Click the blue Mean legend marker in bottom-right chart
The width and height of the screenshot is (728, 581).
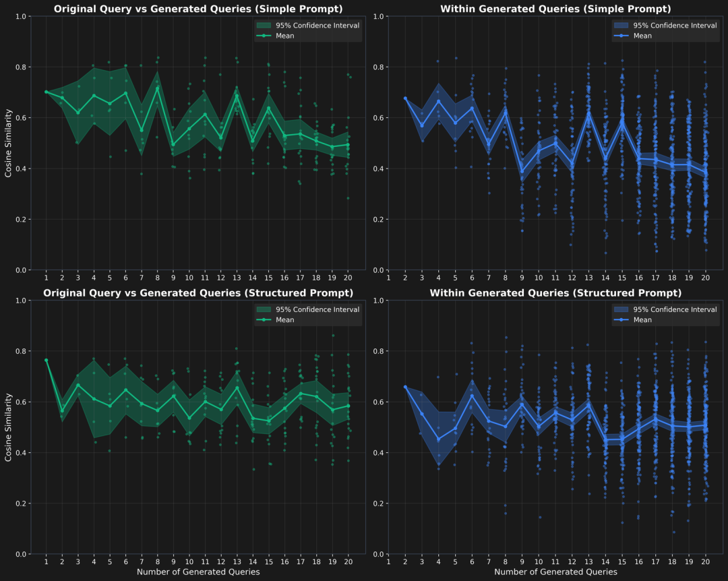621,320
